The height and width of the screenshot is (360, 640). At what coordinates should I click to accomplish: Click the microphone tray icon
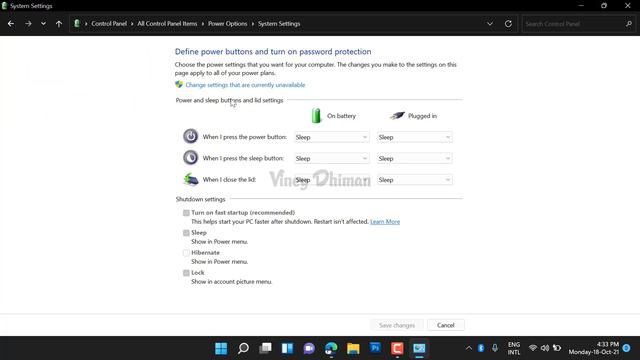495,348
